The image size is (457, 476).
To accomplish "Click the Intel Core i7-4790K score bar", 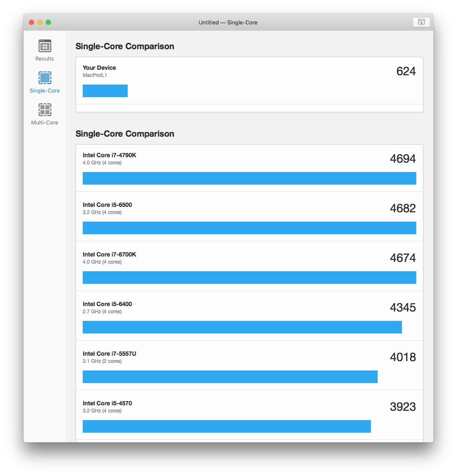I will coord(249,178).
